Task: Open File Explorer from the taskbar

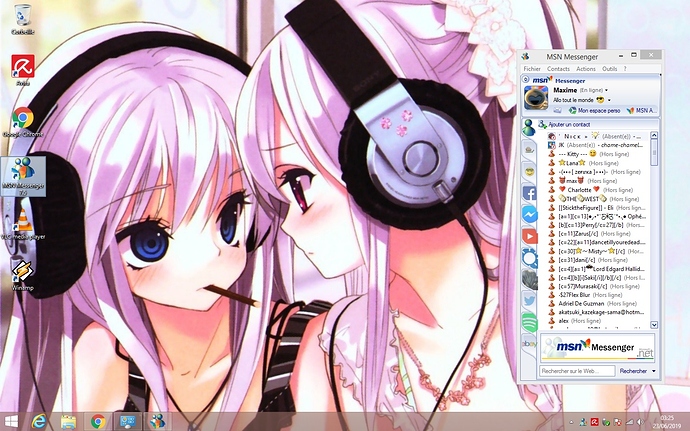Action: pyautogui.click(x=68, y=422)
